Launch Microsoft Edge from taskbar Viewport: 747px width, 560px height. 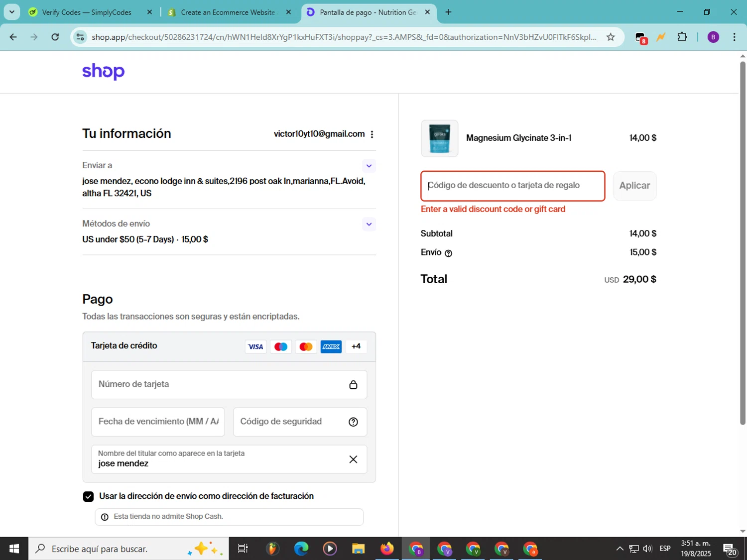[x=301, y=549]
